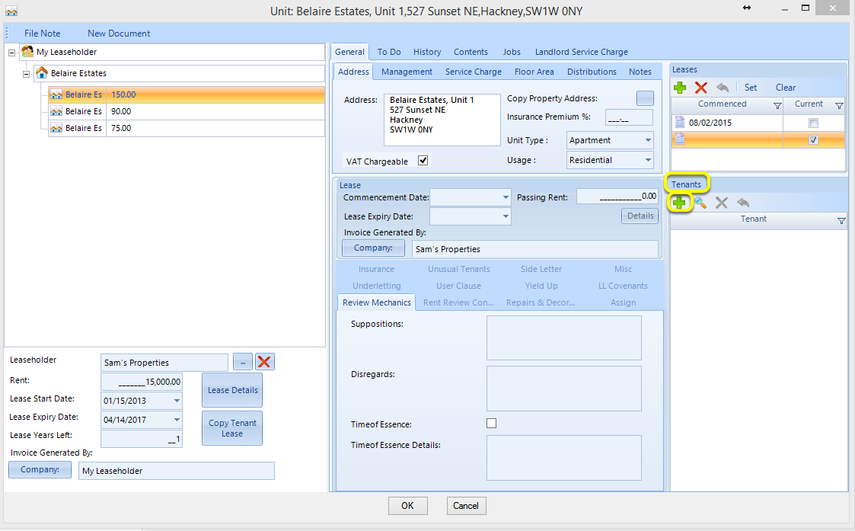Image resolution: width=855 pixels, height=531 pixels.
Task: Toggle VAT Chargeable checkbox
Action: pos(423,160)
